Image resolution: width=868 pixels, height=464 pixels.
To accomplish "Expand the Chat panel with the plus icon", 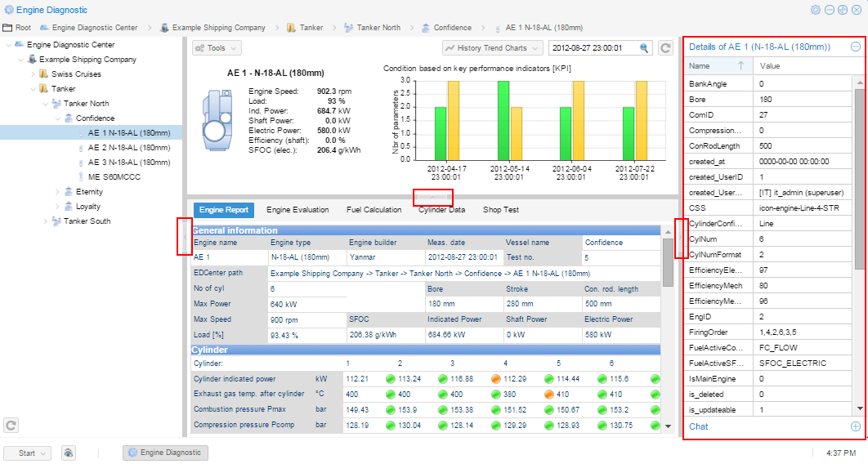I will coord(855,426).
